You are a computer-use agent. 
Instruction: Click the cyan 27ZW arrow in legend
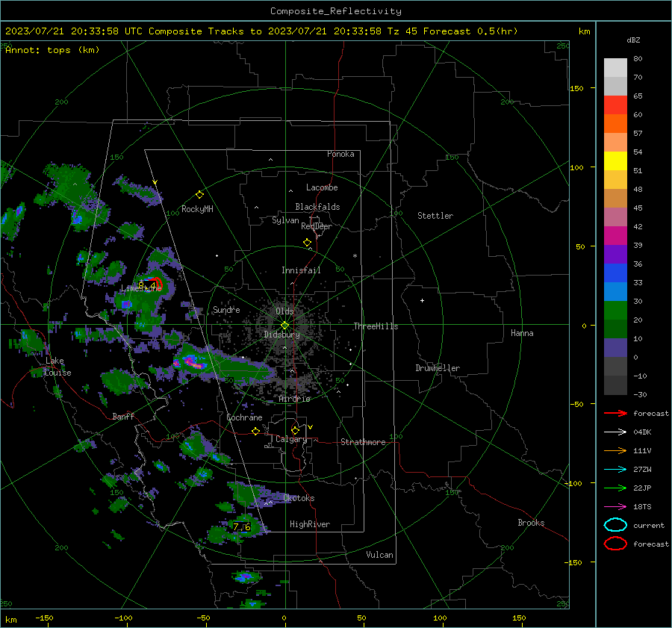[x=615, y=470]
